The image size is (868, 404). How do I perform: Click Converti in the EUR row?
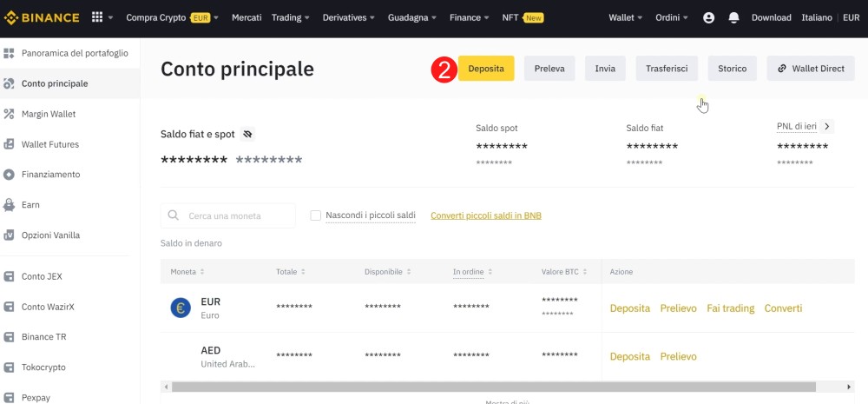click(783, 308)
